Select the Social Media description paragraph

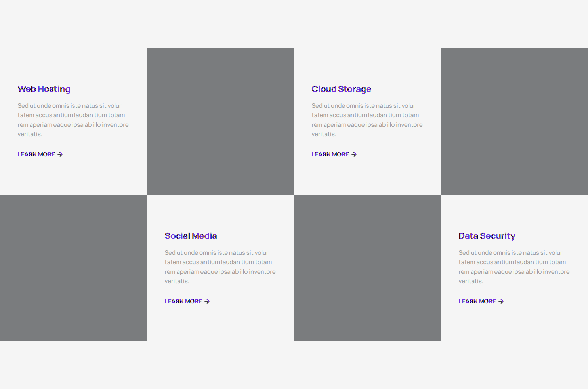tap(220, 267)
